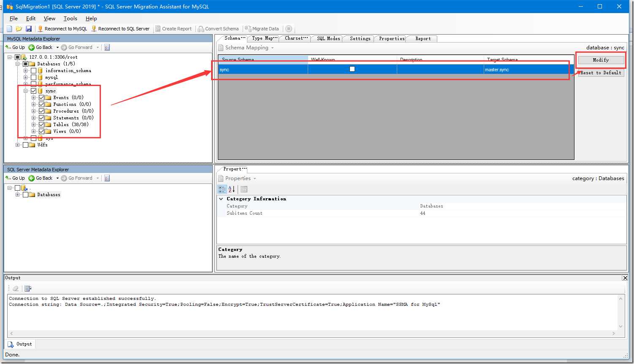Click the Categorized view icon in Properties

[222, 189]
